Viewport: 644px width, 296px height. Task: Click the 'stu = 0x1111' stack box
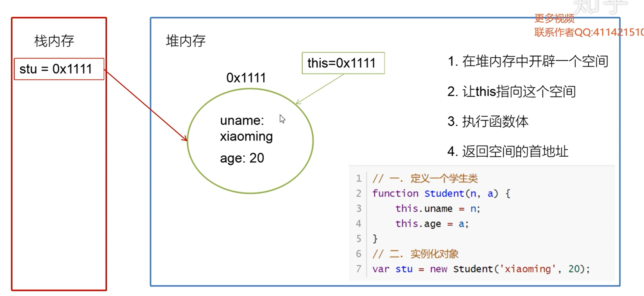[x=59, y=69]
